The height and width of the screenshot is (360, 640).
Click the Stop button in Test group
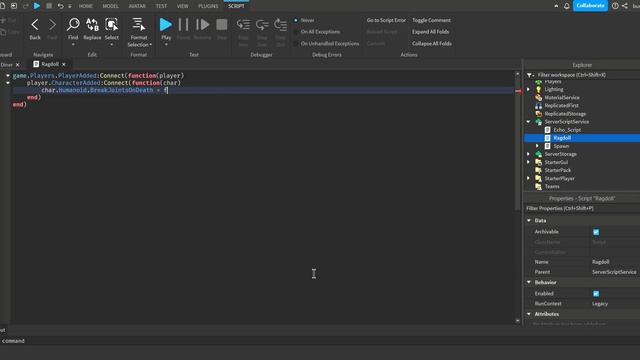(222, 25)
